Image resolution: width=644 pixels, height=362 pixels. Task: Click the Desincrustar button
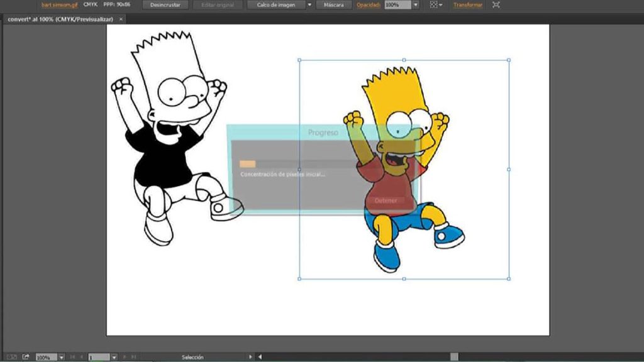click(165, 5)
